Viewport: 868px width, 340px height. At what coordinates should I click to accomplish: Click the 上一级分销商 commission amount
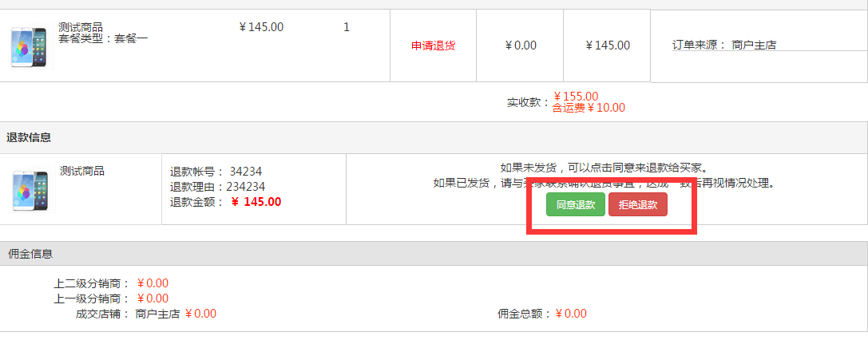click(153, 298)
